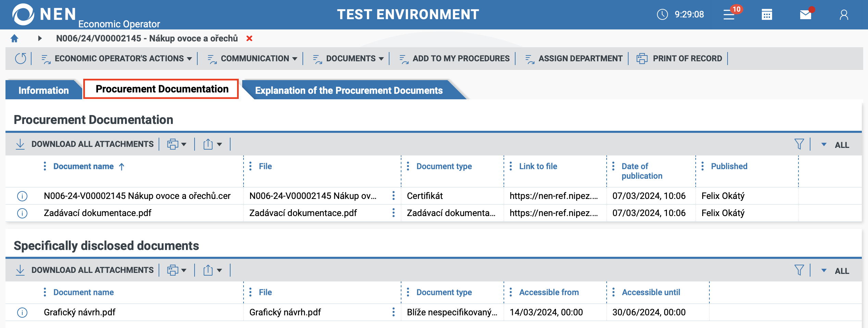This screenshot has width=868, height=328.
Task: Open the mail messages icon
Action: tap(805, 15)
